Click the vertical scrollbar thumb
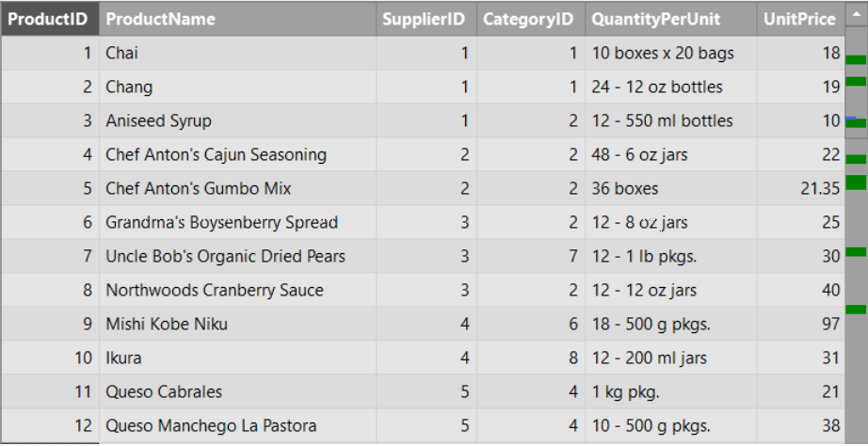Image resolution: width=868 pixels, height=446 pixels. pos(856,82)
